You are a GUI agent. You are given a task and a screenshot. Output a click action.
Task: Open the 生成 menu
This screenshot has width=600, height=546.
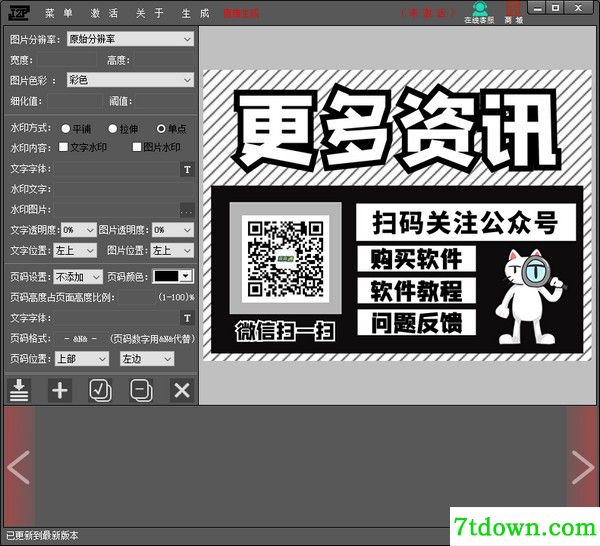pos(195,13)
